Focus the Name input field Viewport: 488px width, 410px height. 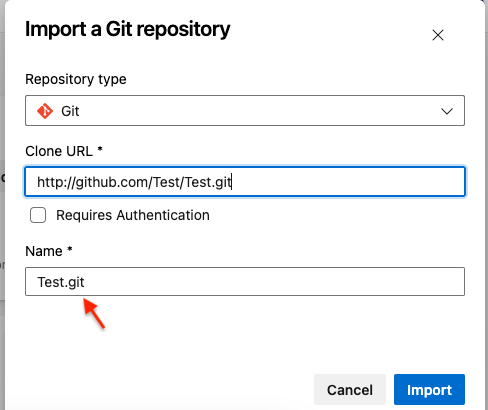(245, 281)
